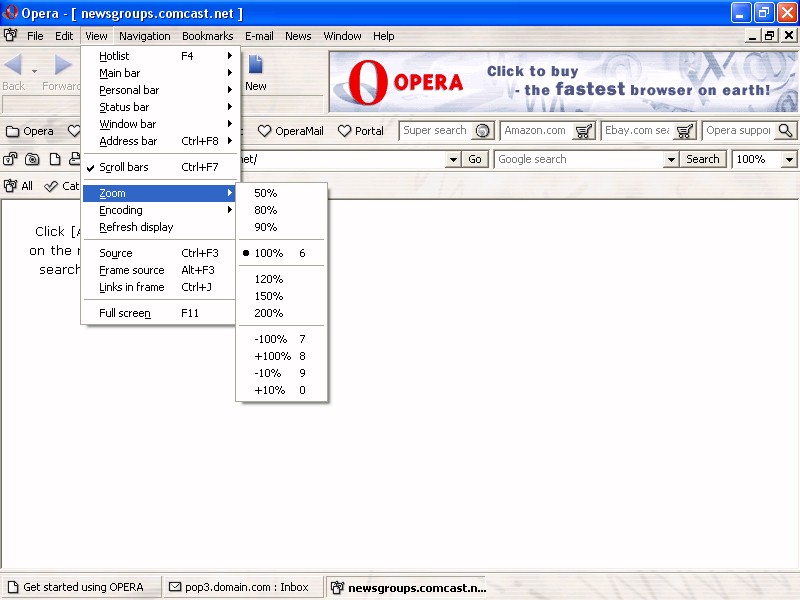Choose 150% in the Zoom submenu
Viewport: 800px width, 600px height.
click(268, 296)
